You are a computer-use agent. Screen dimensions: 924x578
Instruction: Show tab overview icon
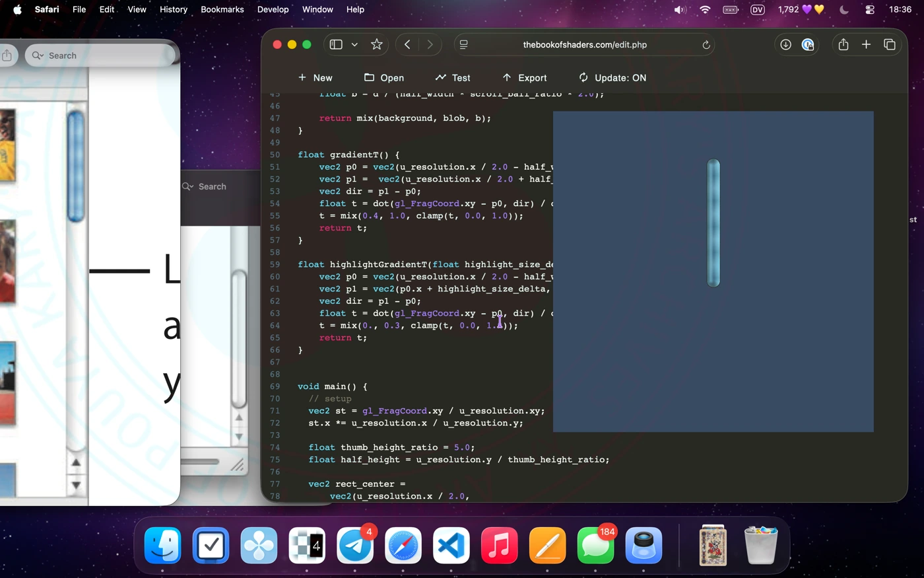pyautogui.click(x=890, y=44)
